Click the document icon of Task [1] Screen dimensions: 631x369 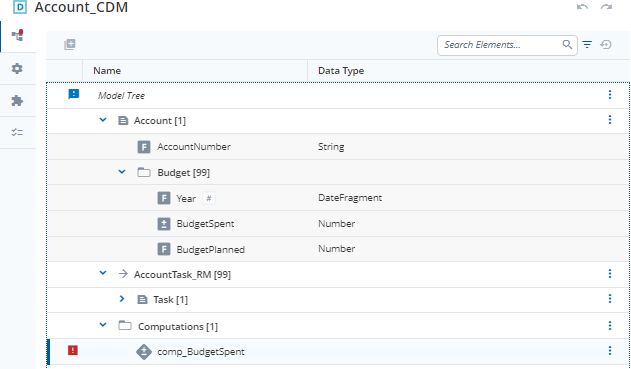142,300
